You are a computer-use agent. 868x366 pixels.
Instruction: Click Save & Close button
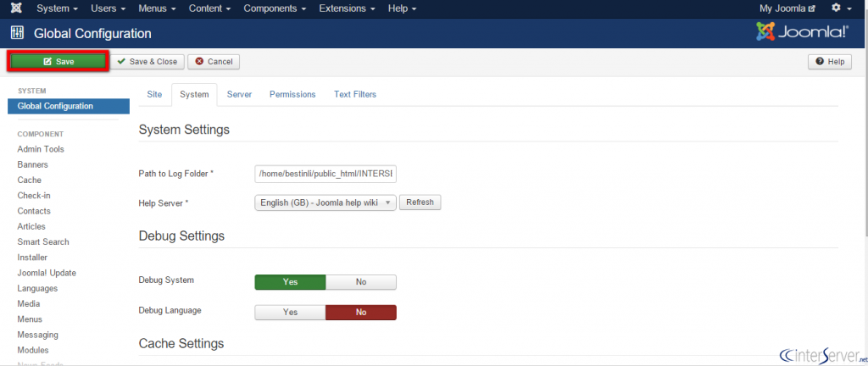point(147,61)
